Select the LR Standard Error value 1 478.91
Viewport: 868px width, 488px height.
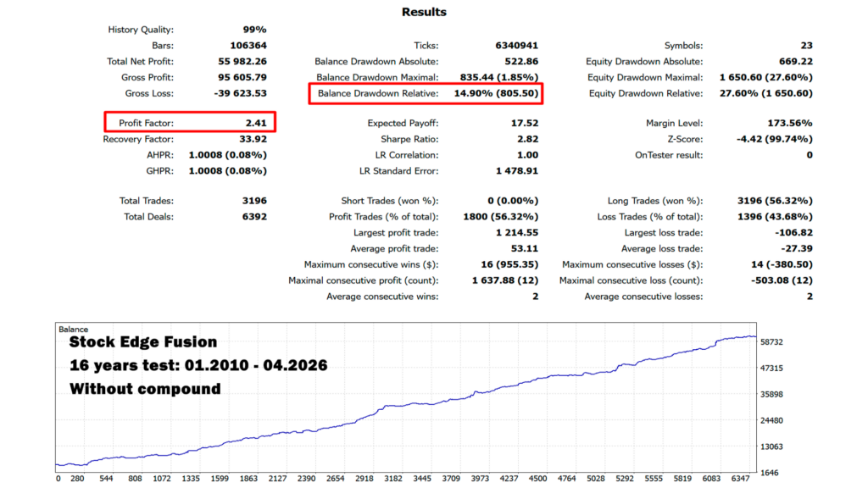pos(517,171)
